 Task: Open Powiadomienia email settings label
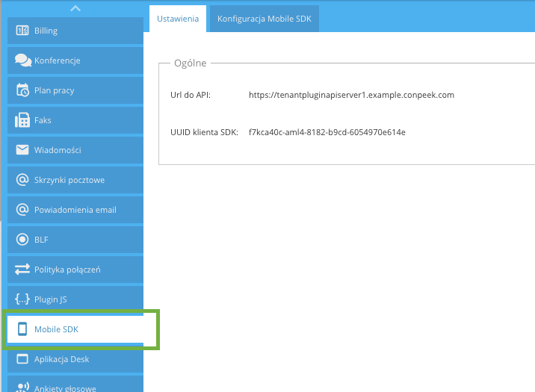point(75,210)
